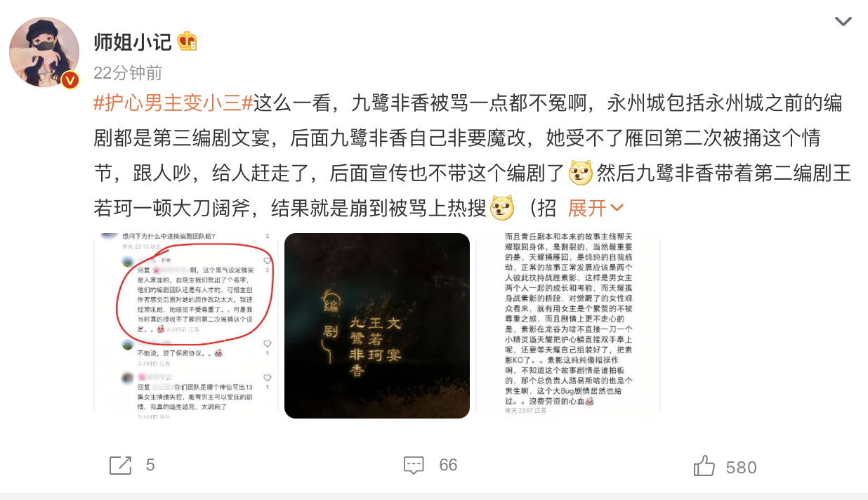Open the share/repost icon

(x=121, y=465)
